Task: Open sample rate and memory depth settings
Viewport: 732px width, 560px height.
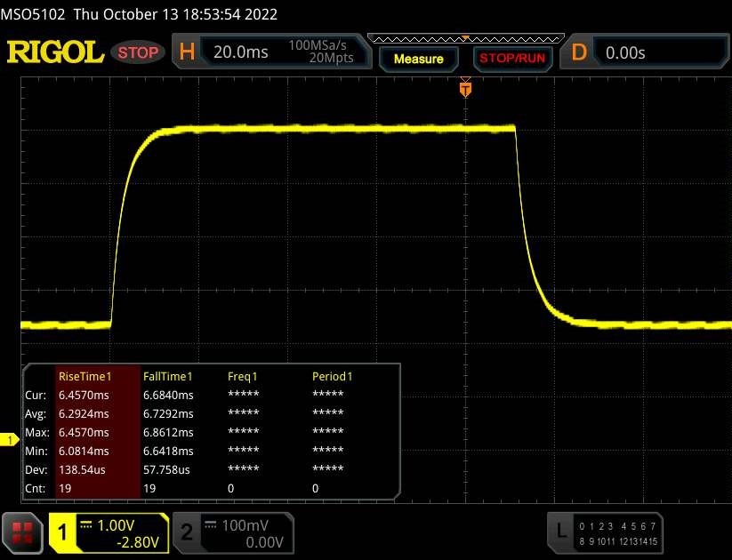Action: pos(321,52)
